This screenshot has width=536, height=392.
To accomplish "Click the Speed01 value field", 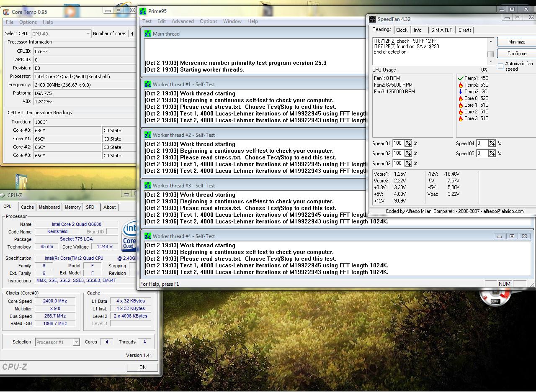I will (398, 143).
